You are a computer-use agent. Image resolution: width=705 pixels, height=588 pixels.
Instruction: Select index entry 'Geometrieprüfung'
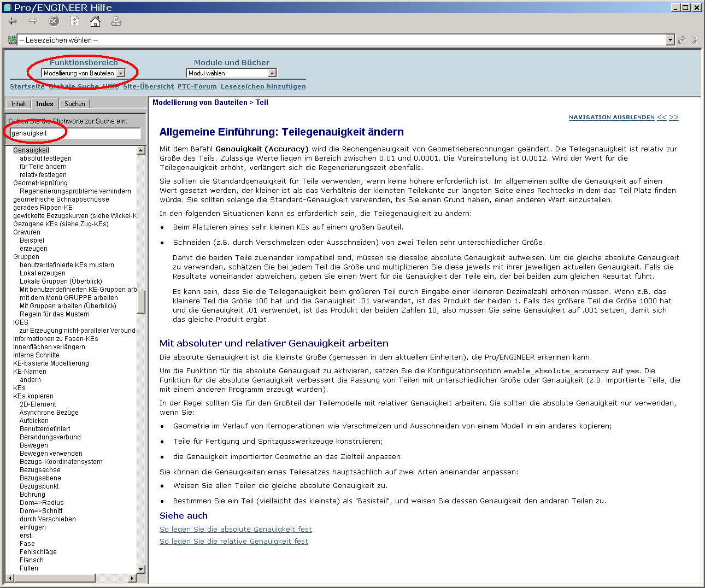point(40,183)
